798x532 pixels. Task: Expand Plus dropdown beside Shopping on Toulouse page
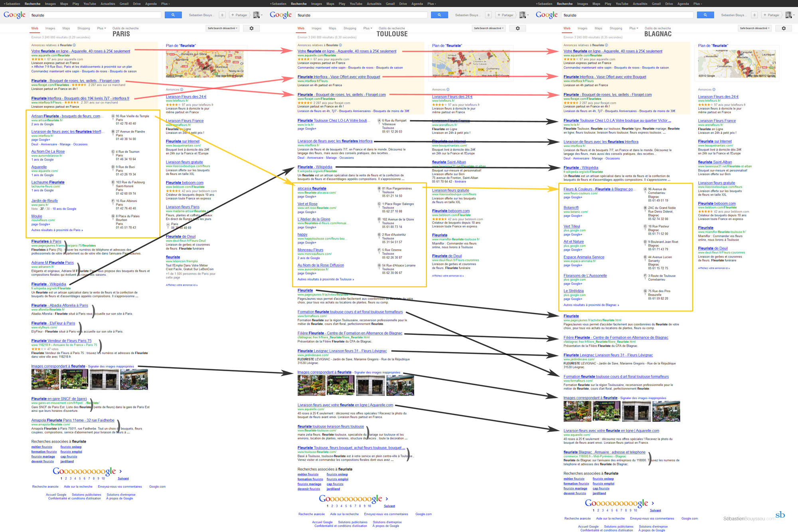pos(367,28)
